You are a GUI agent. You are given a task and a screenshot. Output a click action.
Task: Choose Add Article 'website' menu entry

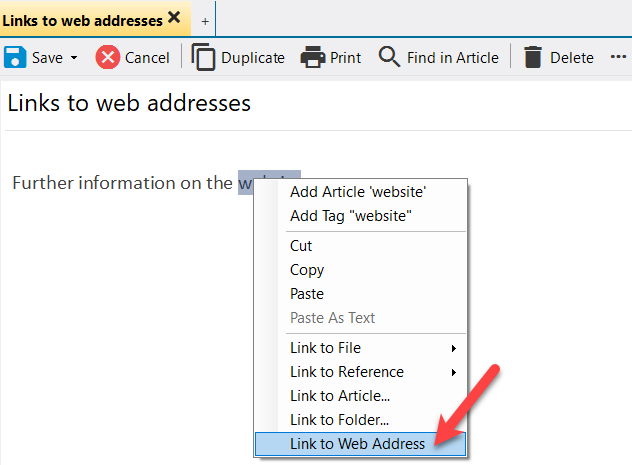coord(357,192)
